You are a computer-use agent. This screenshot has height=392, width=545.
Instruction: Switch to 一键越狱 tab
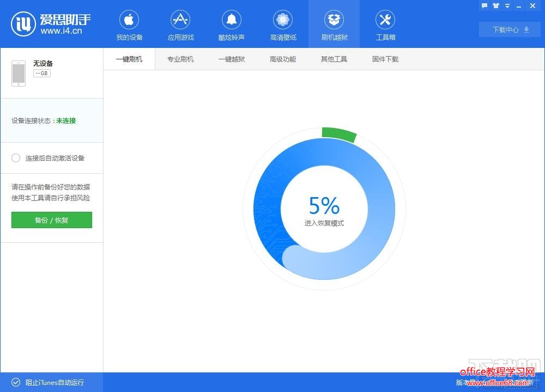tap(232, 59)
